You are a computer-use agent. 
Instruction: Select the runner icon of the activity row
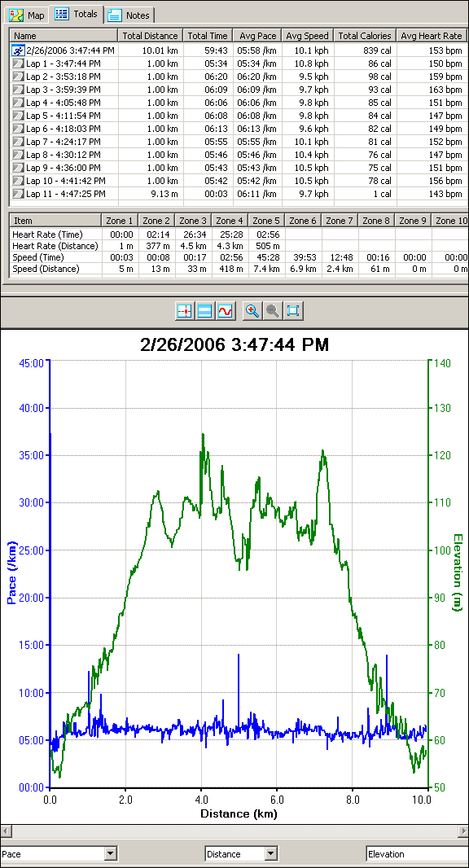pos(18,50)
